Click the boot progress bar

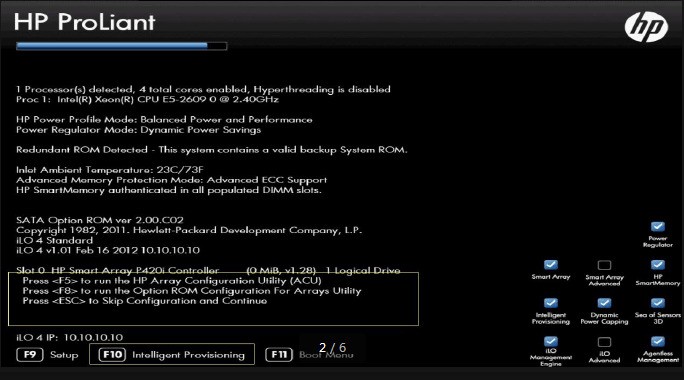point(121,46)
